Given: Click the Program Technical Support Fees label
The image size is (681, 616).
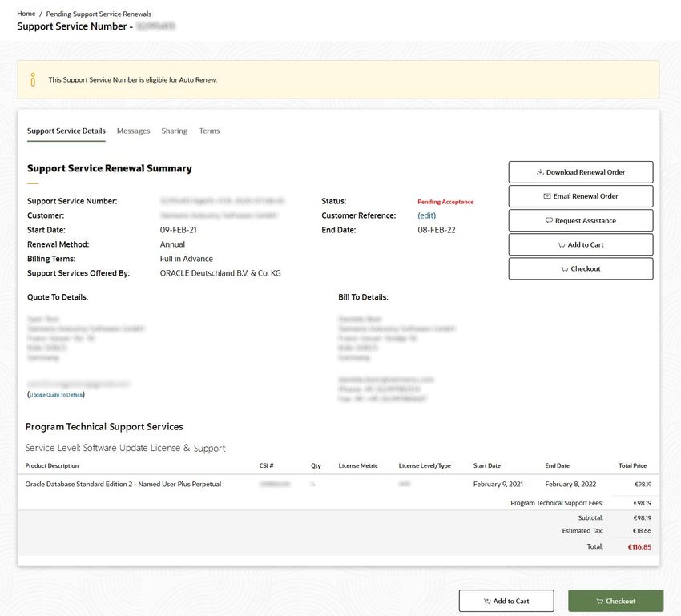Looking at the screenshot, I should (x=557, y=503).
